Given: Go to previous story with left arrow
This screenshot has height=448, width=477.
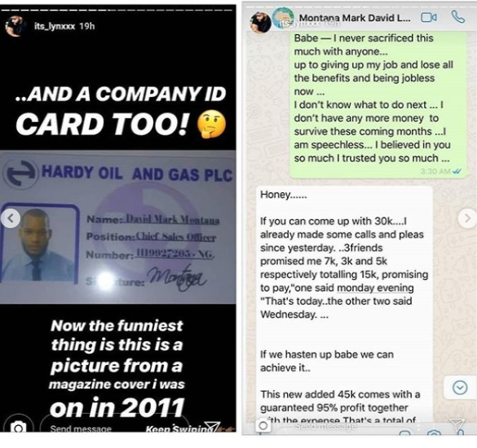Looking at the screenshot, I should click(x=11, y=218).
